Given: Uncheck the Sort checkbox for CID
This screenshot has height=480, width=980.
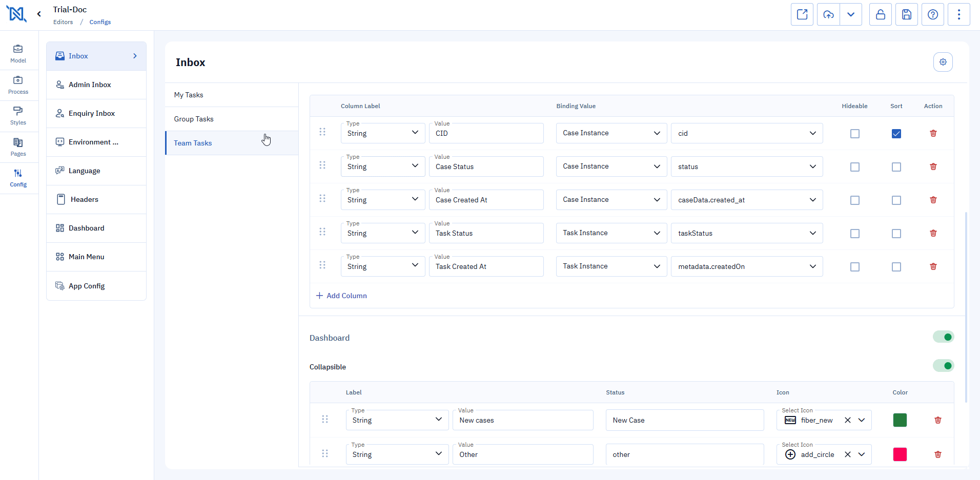Looking at the screenshot, I should pyautogui.click(x=896, y=134).
